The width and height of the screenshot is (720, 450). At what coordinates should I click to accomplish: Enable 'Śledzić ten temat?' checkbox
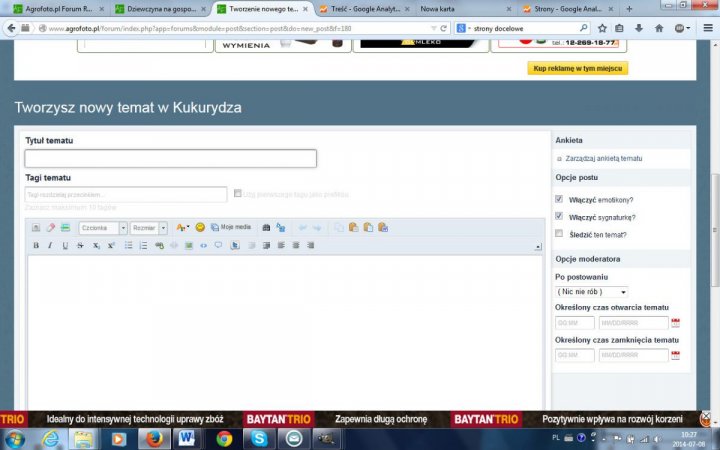pyautogui.click(x=559, y=233)
